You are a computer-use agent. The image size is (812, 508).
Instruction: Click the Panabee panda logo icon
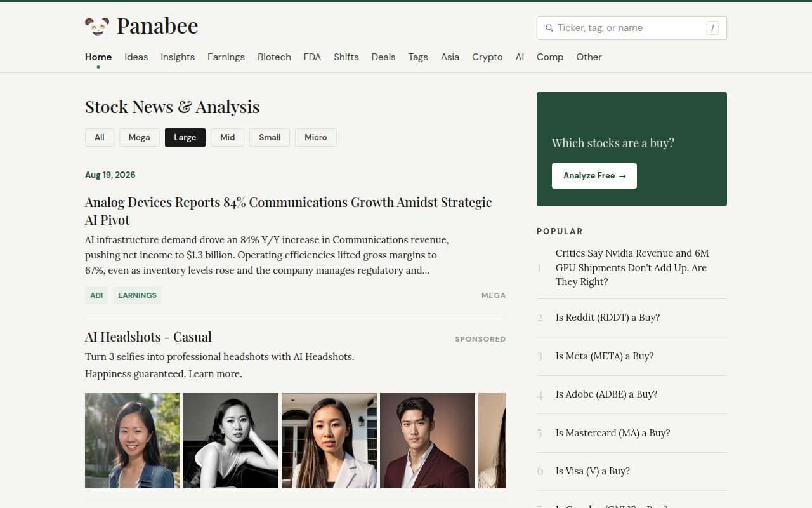[97, 27]
